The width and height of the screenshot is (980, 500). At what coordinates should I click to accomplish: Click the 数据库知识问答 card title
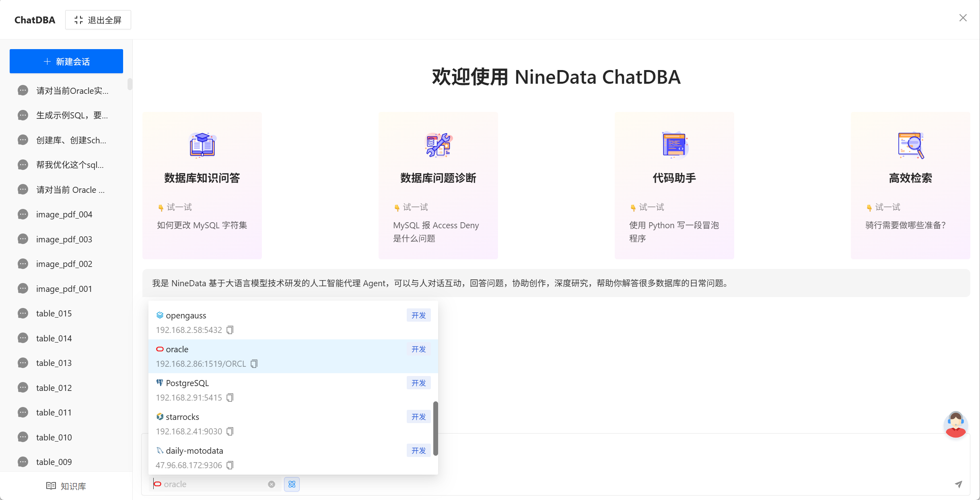202,178
